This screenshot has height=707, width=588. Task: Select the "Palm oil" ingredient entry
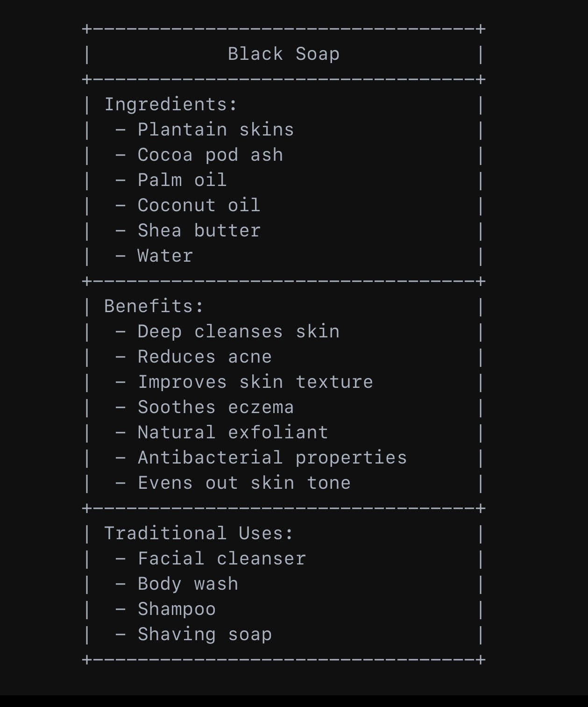[x=182, y=180]
